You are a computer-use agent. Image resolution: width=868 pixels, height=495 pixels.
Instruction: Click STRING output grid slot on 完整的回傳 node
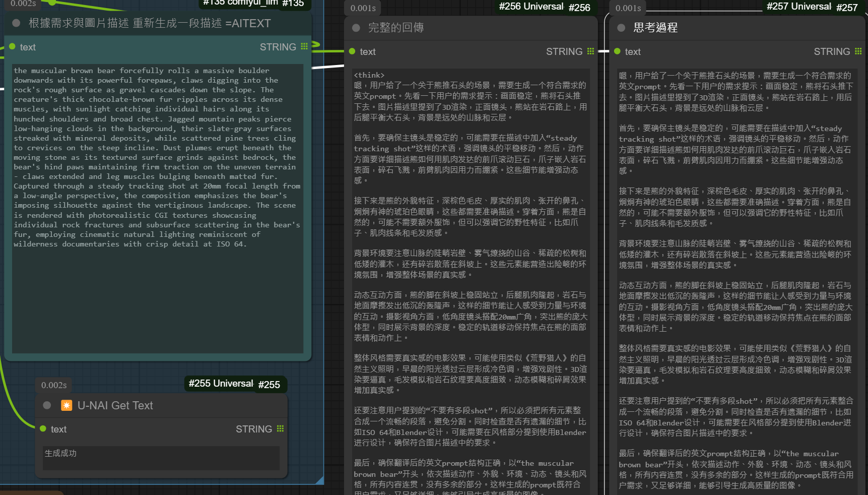[590, 51]
